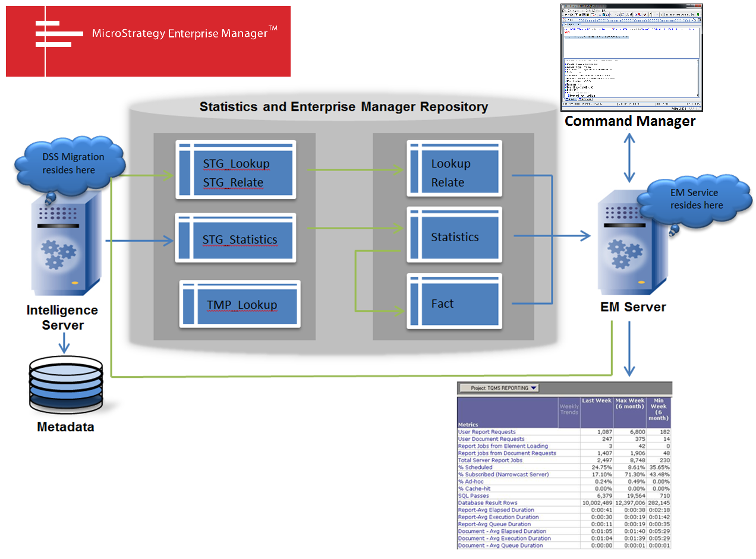
Task: Click the Statistics table icon
Action: coord(454,236)
